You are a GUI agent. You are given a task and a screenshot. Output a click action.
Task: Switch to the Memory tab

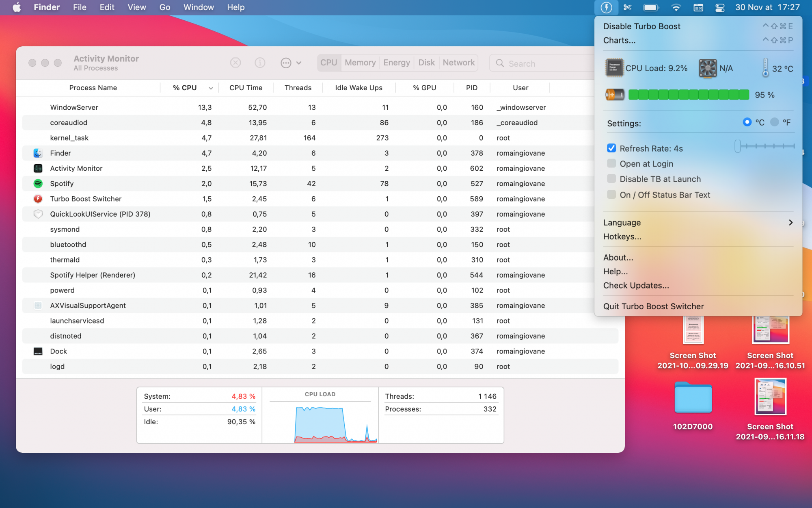coord(360,63)
